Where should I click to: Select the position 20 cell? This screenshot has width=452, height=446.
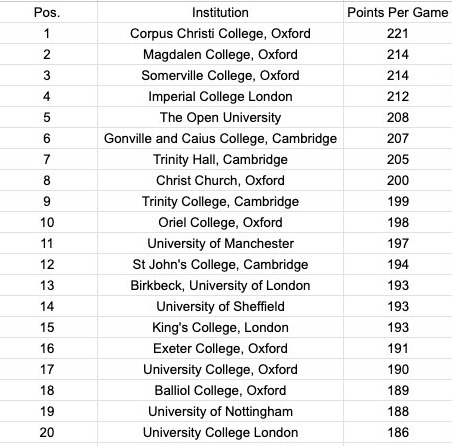pos(47,432)
